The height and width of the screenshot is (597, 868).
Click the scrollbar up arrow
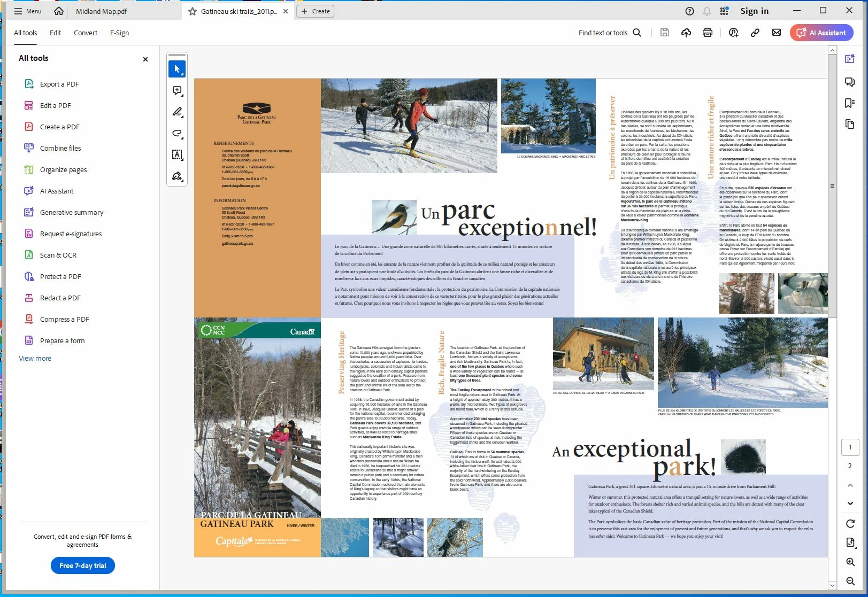[x=832, y=50]
